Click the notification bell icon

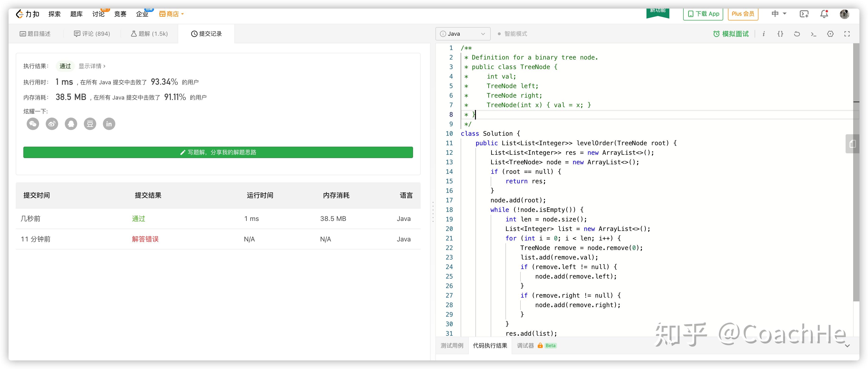[x=824, y=14]
